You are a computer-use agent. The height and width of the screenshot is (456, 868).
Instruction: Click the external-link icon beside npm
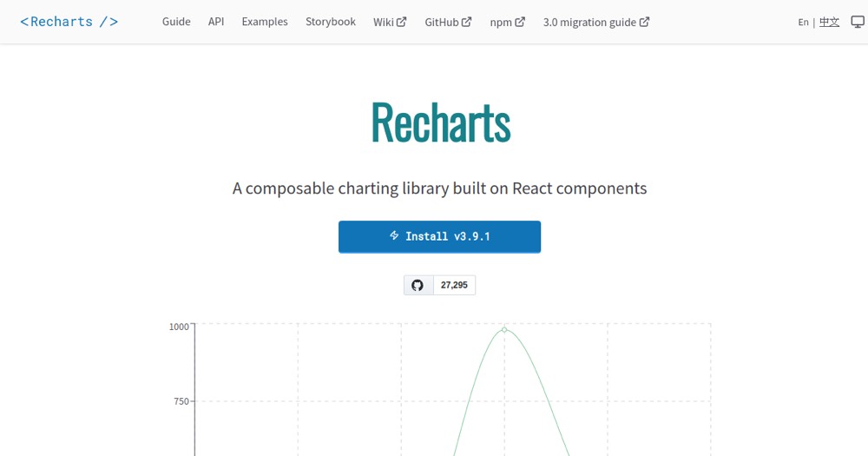[520, 22]
